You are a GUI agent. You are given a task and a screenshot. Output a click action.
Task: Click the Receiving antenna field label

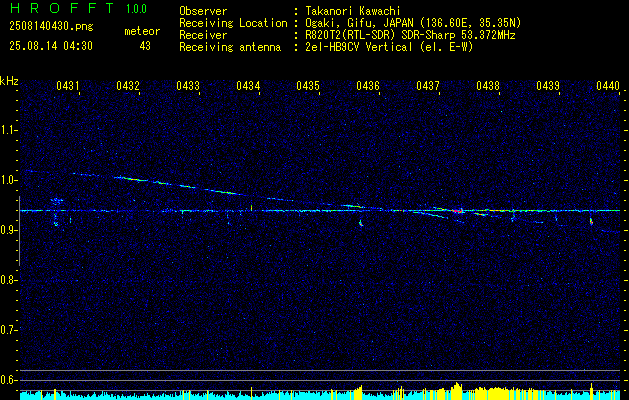230,47
